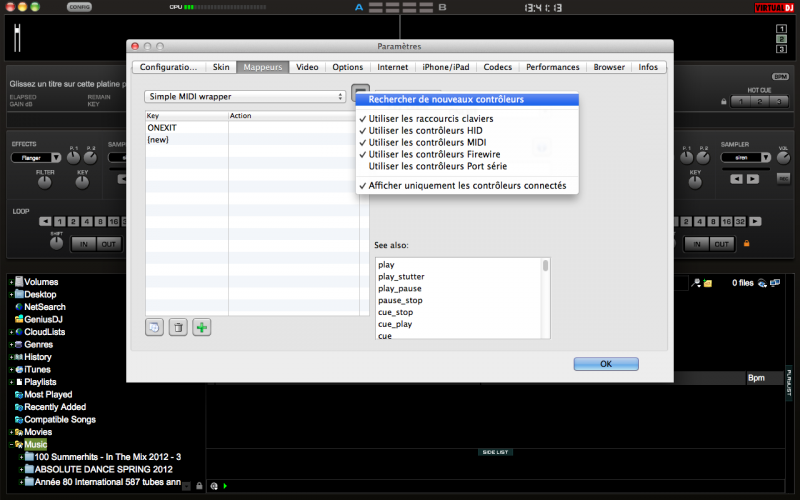Screen dimensions: 800x500
Task: Expand the Volumes tree node
Action: click(10, 283)
